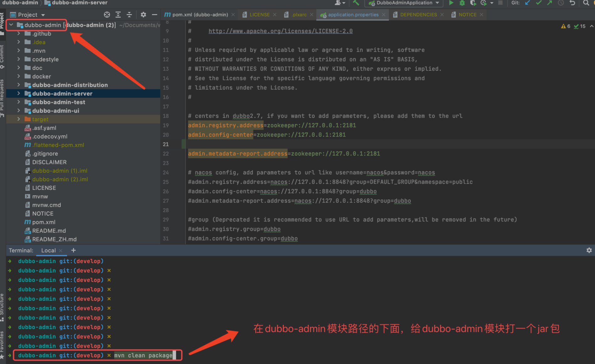Open terminal settings gear icon
Viewport: 595px width, 364px height.
tap(589, 250)
